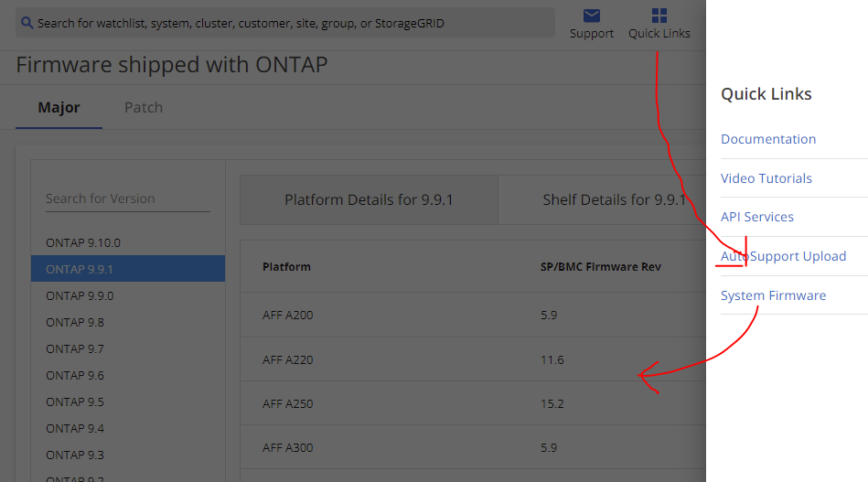
Task: Open the Quick Links grid icon
Action: [659, 16]
